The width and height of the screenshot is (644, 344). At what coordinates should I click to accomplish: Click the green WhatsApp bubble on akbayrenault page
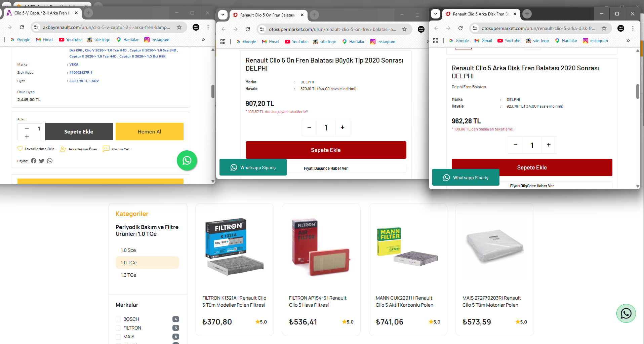[187, 160]
